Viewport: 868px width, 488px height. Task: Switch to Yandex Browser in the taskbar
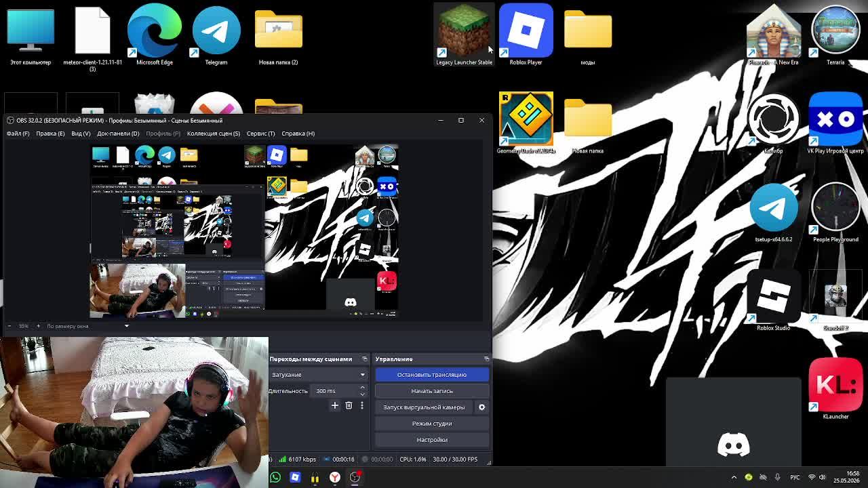pyautogui.click(x=335, y=477)
